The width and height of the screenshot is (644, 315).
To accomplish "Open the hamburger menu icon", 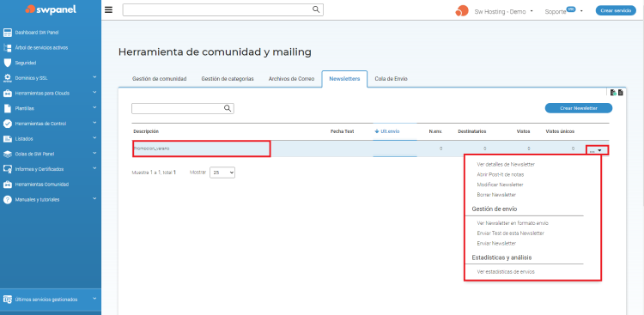I will click(x=108, y=9).
